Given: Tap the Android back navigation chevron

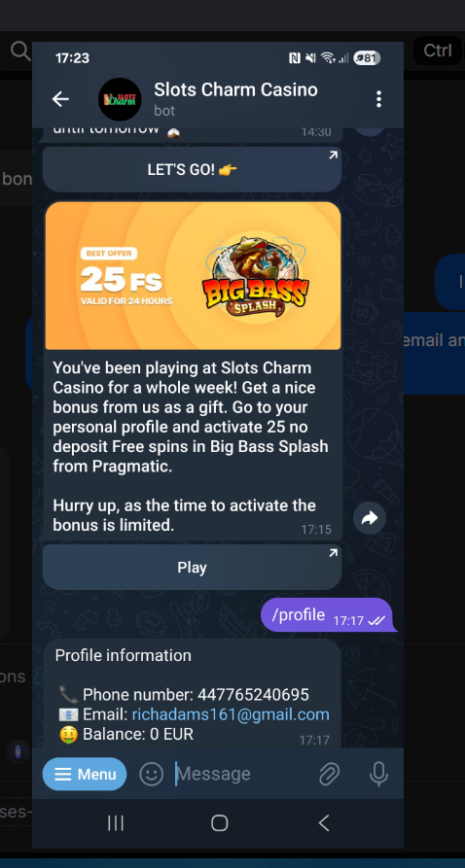Looking at the screenshot, I should [x=324, y=823].
